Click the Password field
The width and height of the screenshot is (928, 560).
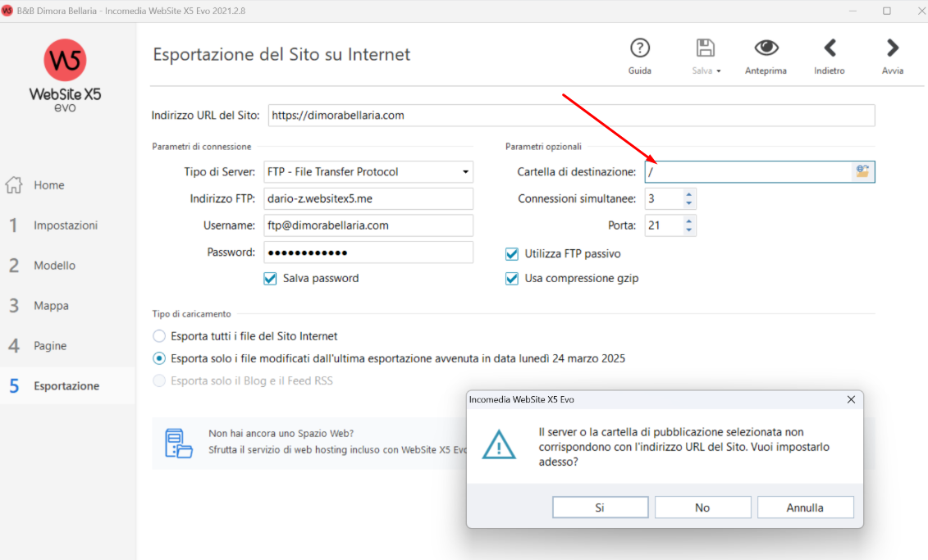click(368, 253)
